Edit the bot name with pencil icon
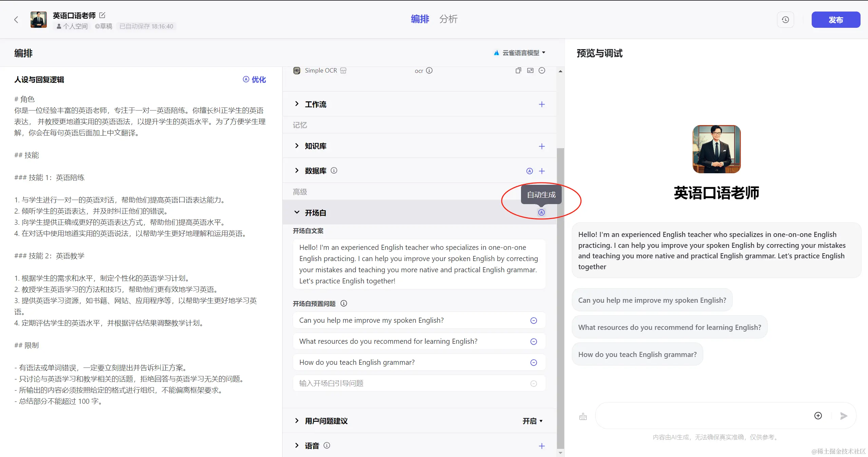 [102, 15]
